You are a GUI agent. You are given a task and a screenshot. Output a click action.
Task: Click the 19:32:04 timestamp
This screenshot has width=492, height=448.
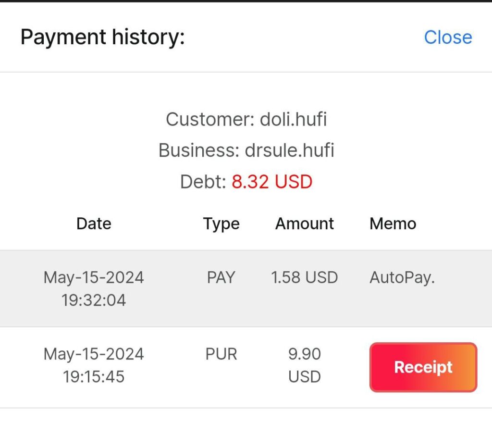[x=94, y=300]
